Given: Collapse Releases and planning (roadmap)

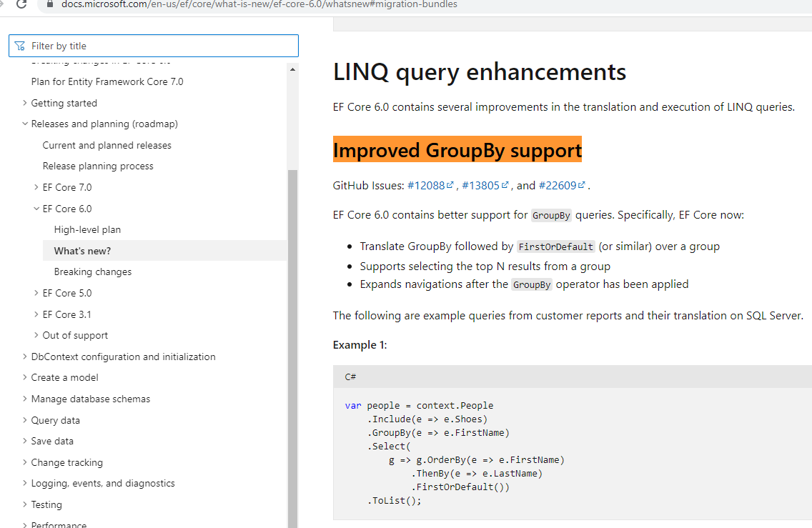Looking at the screenshot, I should click(25, 124).
